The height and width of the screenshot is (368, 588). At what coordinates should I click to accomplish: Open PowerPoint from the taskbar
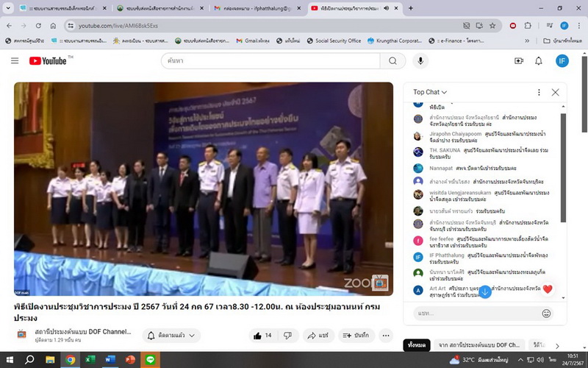pos(130,360)
